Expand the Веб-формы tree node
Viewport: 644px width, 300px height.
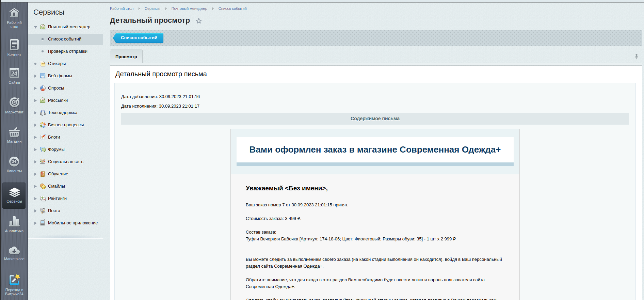point(35,76)
